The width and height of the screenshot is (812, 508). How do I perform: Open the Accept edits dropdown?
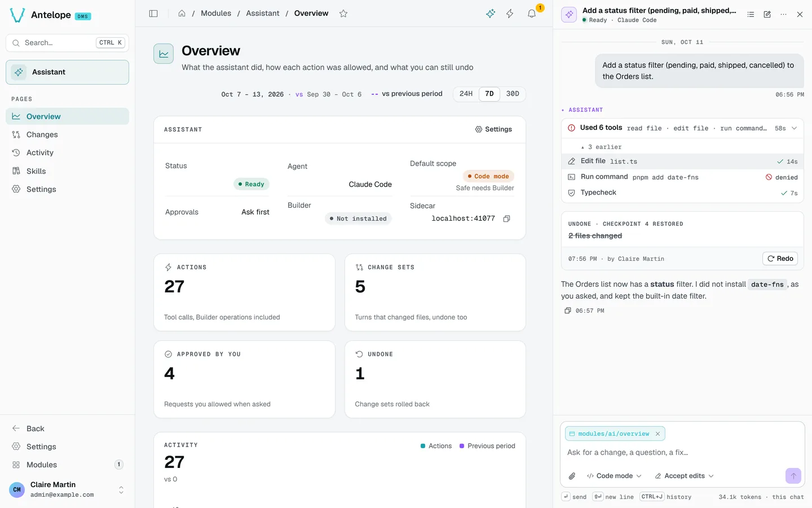684,476
